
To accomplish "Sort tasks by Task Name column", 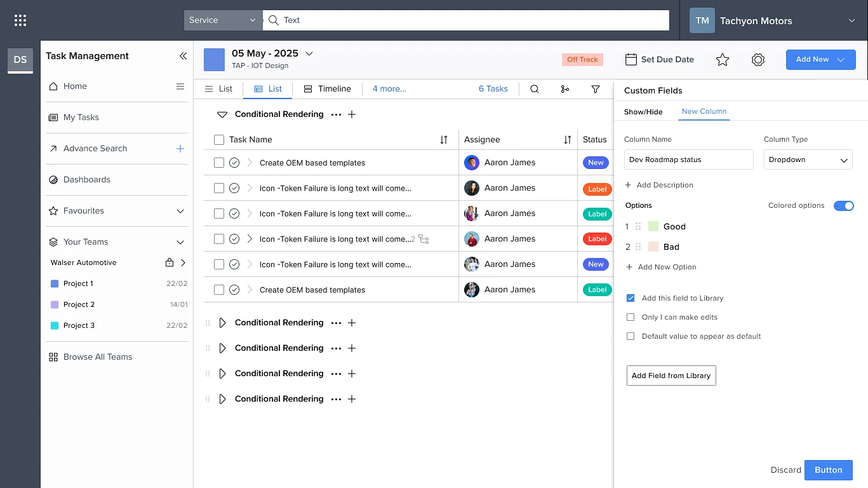I will (444, 140).
